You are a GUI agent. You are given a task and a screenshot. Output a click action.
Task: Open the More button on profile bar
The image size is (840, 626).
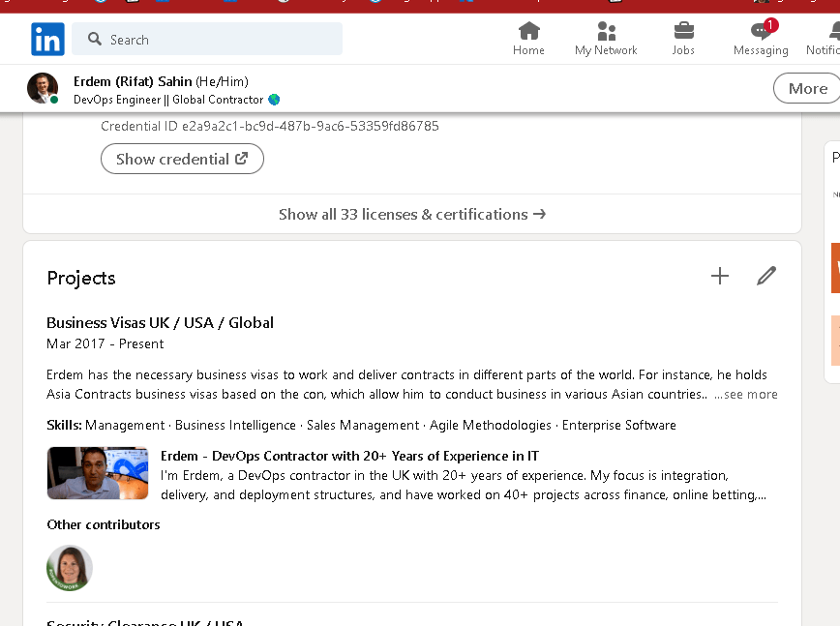pos(808,88)
